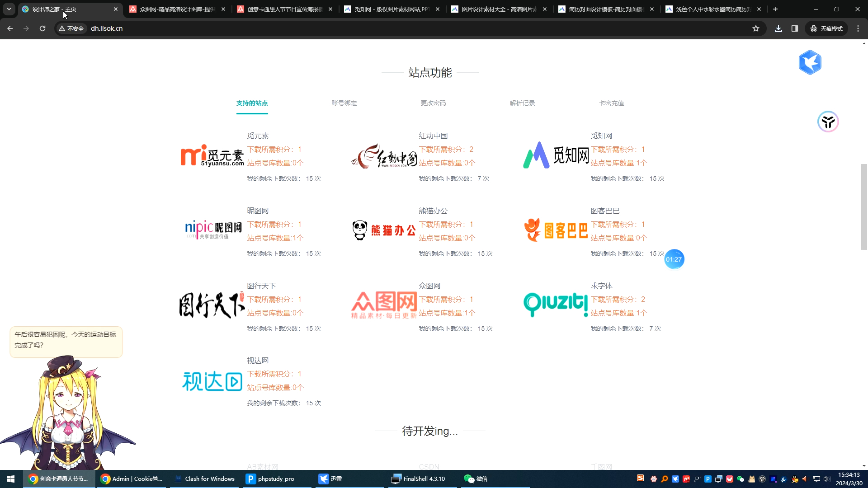Click the 众图网 logo
The height and width of the screenshot is (488, 868).
click(384, 305)
